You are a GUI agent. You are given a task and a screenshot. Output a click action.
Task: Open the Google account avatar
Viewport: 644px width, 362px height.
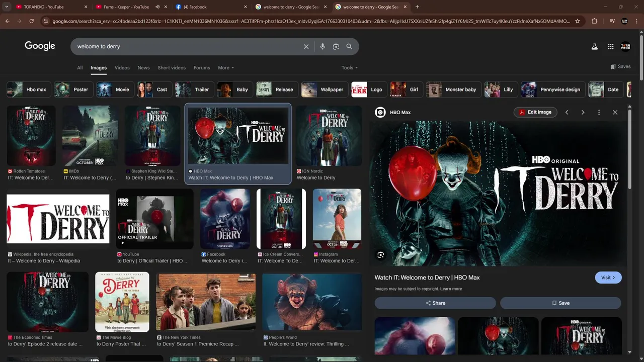tap(625, 46)
